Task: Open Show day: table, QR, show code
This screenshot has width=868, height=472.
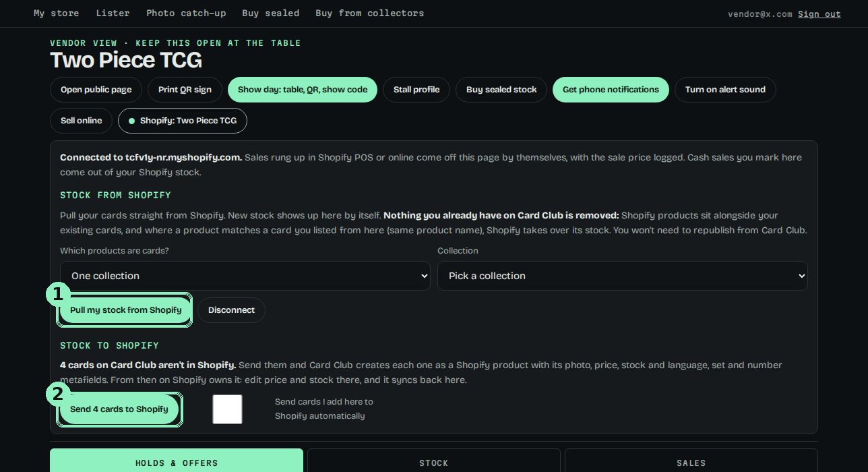Action: pyautogui.click(x=303, y=90)
